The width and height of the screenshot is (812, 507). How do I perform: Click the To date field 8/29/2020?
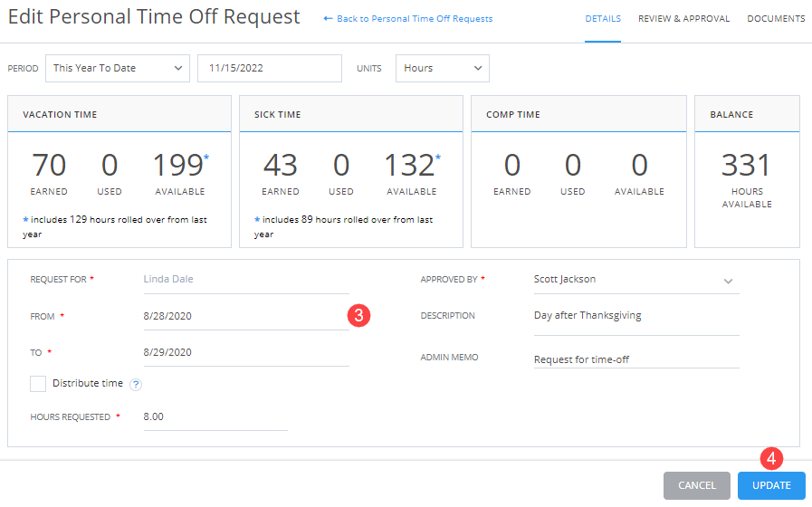246,353
